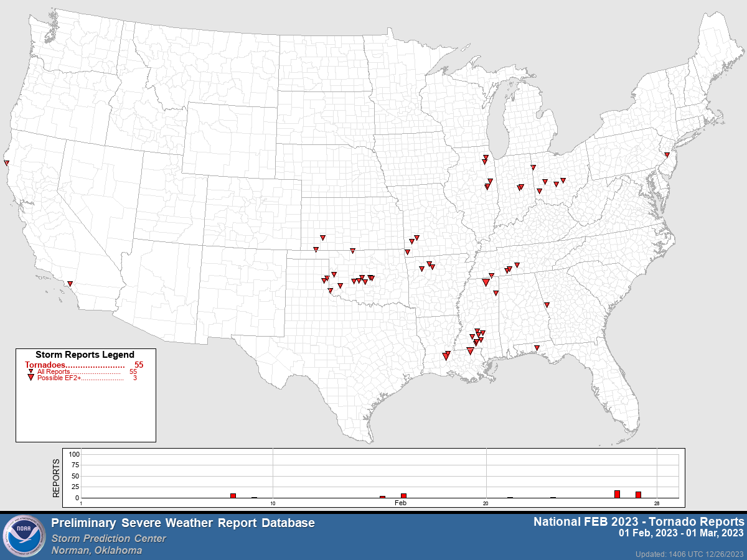Image resolution: width=747 pixels, height=560 pixels.
Task: Click the first red bar left of tick 10
Action: (x=233, y=495)
